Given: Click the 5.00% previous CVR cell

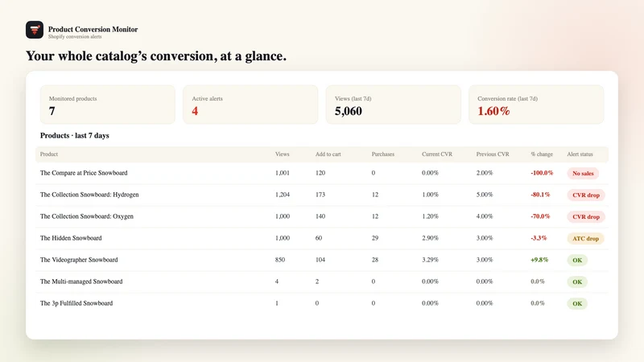Looking at the screenshot, I should point(485,195).
